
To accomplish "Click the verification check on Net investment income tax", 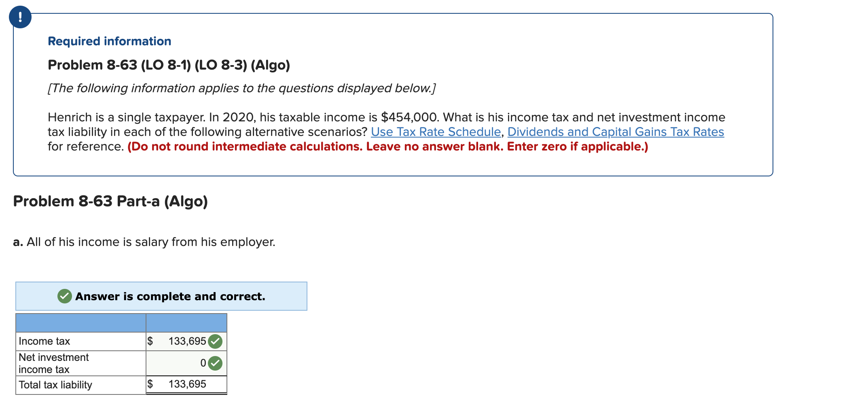I will [216, 363].
